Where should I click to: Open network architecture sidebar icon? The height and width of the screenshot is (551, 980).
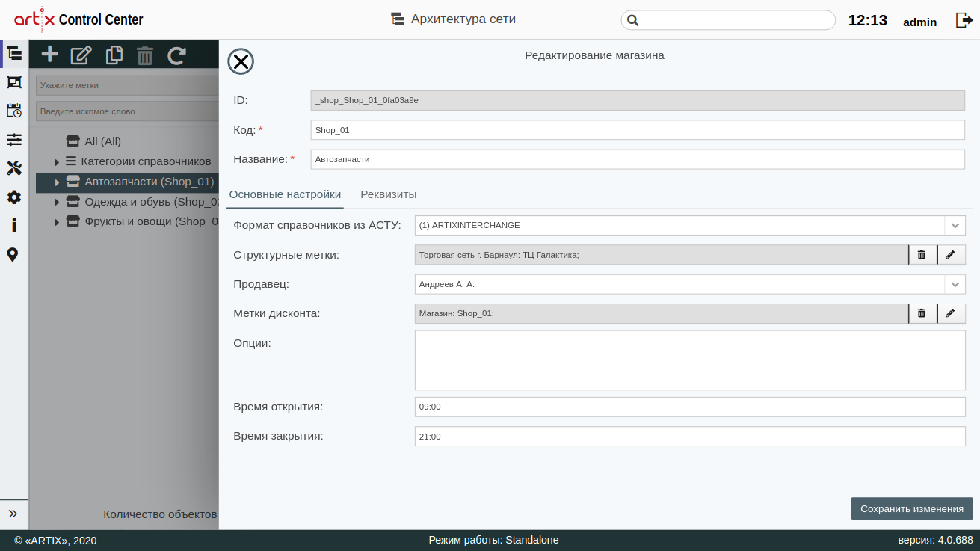click(x=14, y=53)
